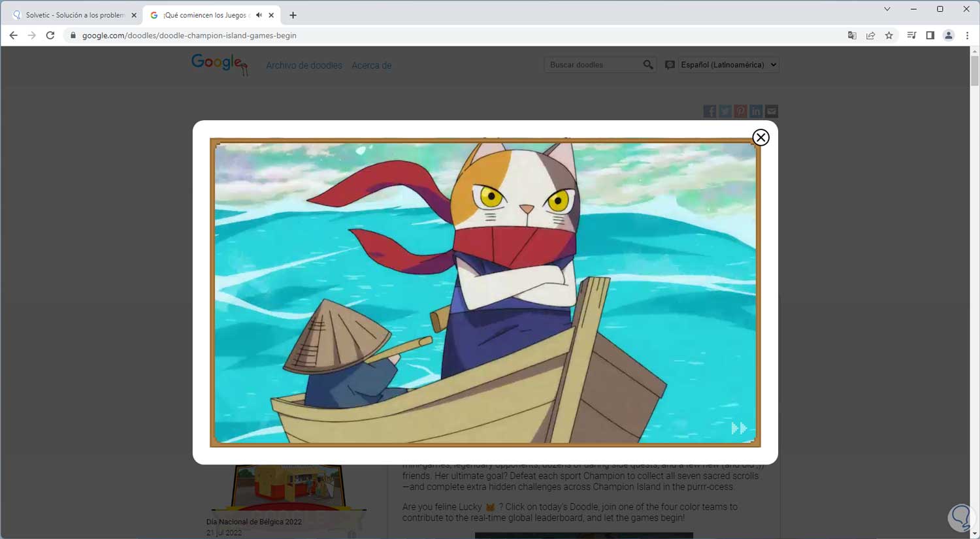Translate this page using the translate icon
The height and width of the screenshot is (539, 980).
click(852, 35)
